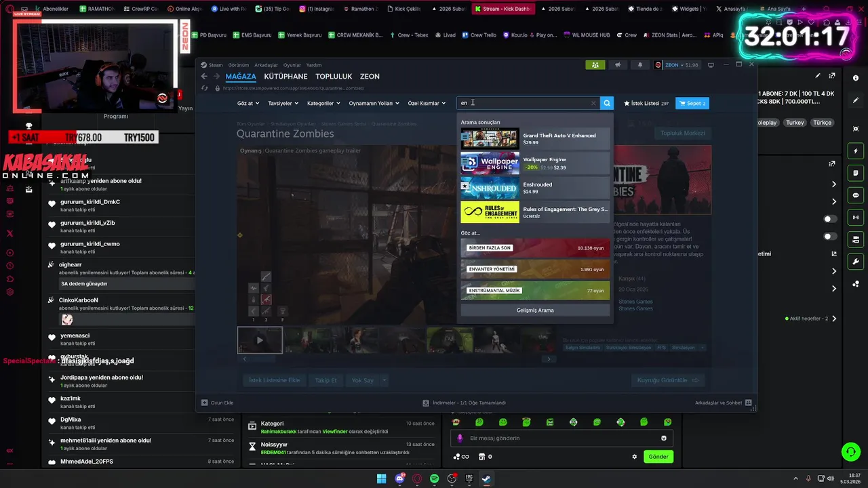Click the wrench icon in Kick sidebar
Viewport: 868px width, 488px height.
(x=856, y=262)
